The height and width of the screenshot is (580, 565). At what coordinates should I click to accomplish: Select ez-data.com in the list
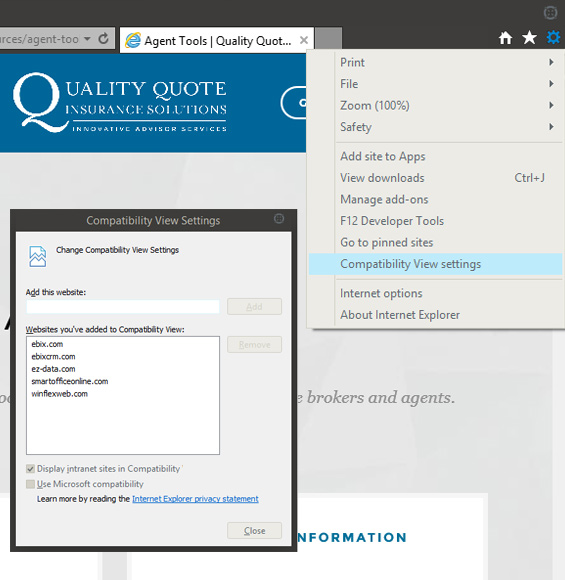tap(53, 369)
